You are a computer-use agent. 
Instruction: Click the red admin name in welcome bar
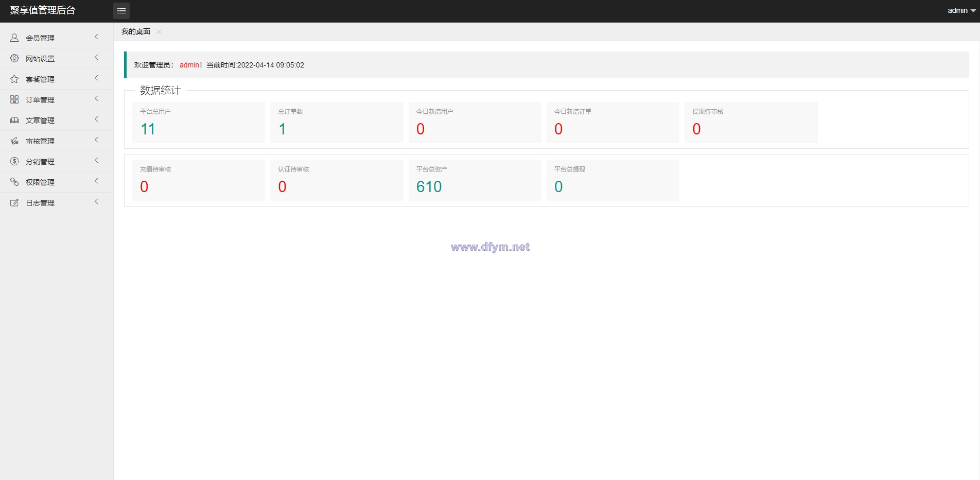189,65
